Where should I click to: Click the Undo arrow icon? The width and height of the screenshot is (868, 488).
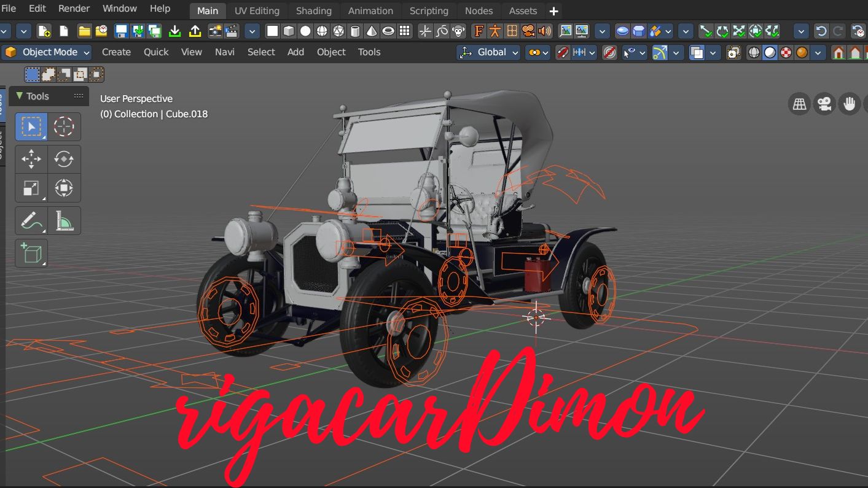[x=821, y=31]
